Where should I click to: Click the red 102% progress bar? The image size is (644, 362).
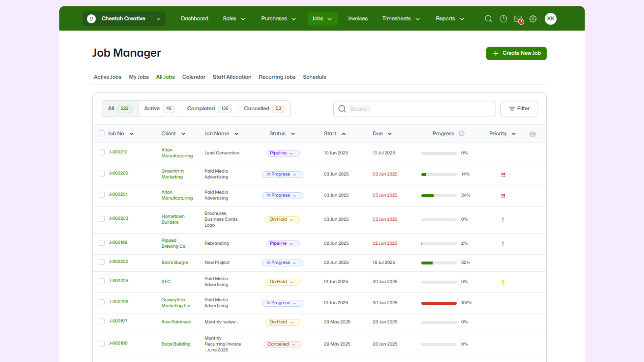tap(439, 303)
